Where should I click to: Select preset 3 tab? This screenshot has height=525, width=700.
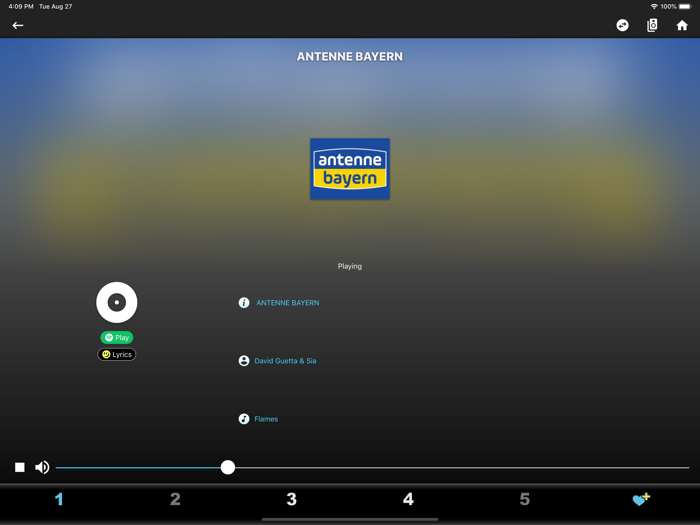point(292,499)
